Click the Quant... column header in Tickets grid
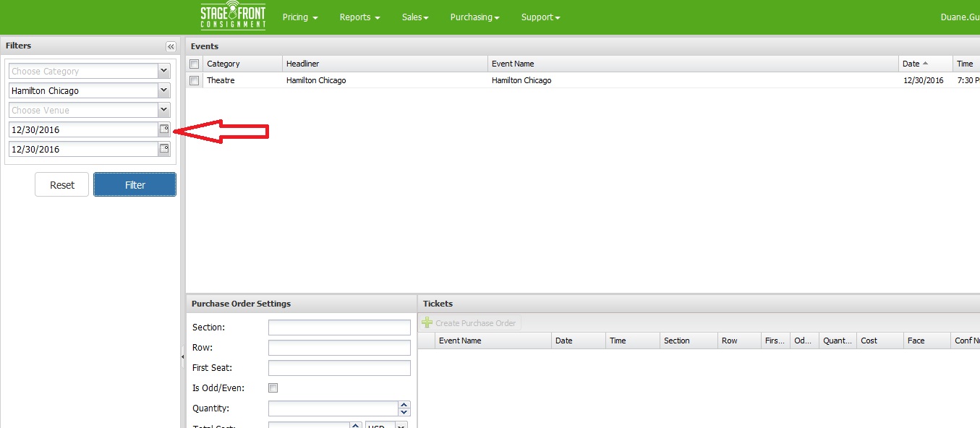This screenshot has width=980, height=428. point(838,341)
